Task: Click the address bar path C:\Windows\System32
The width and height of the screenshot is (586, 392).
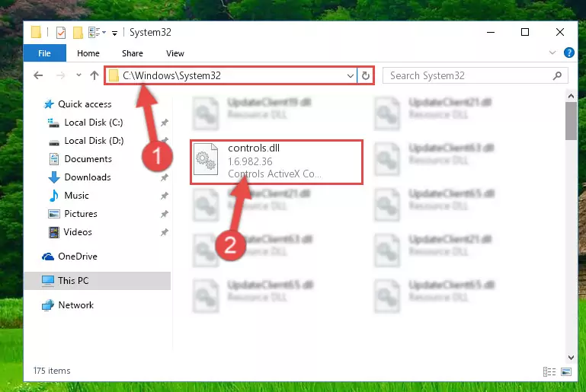Action: click(171, 76)
